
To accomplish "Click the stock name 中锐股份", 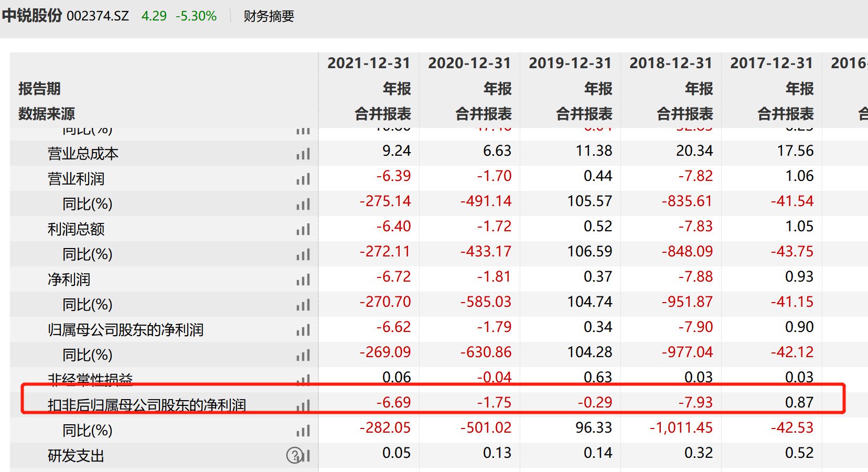I will (32, 16).
